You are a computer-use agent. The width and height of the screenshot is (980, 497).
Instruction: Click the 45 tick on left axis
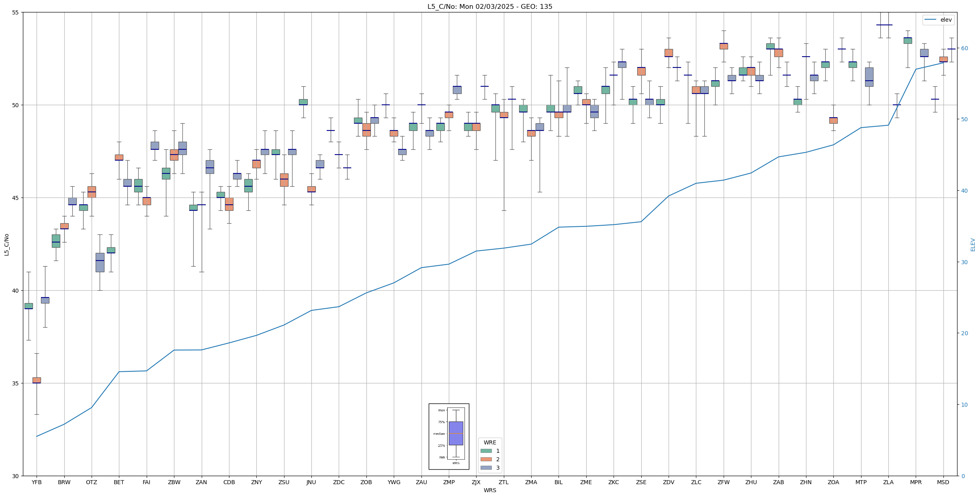(x=16, y=198)
